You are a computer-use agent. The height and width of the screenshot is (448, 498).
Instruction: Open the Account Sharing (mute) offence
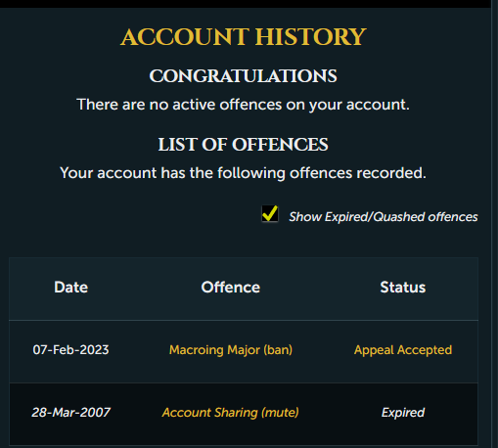click(x=231, y=413)
